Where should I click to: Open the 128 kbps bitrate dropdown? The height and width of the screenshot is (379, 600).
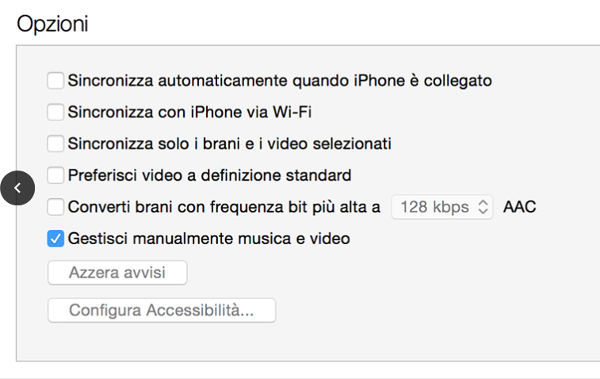point(442,207)
